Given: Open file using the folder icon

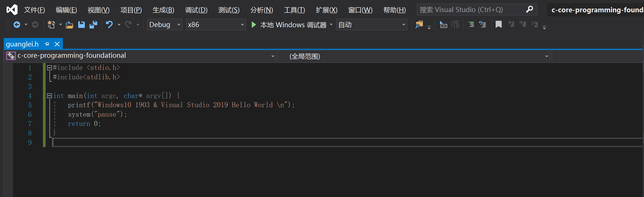Looking at the screenshot, I should coord(69,25).
